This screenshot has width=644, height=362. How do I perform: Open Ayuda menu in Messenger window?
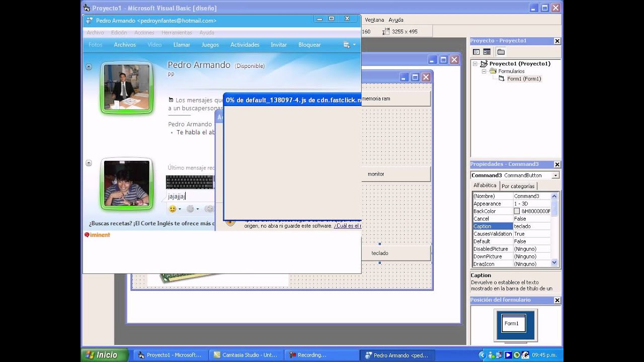(207, 33)
